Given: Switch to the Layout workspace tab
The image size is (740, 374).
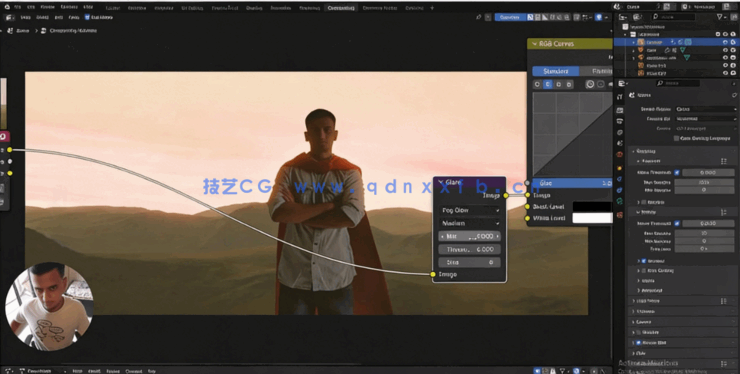Looking at the screenshot, I should 113,8.
